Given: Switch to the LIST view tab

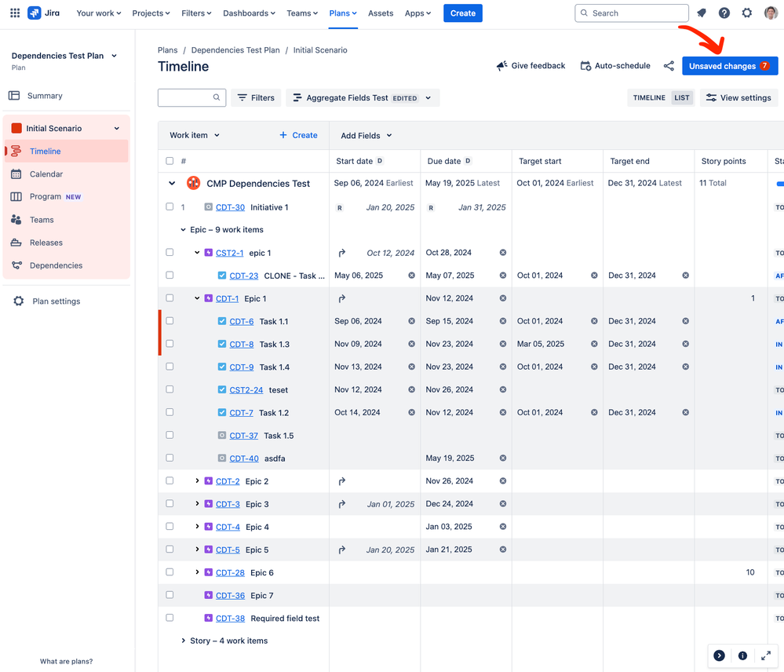Looking at the screenshot, I should coord(682,98).
